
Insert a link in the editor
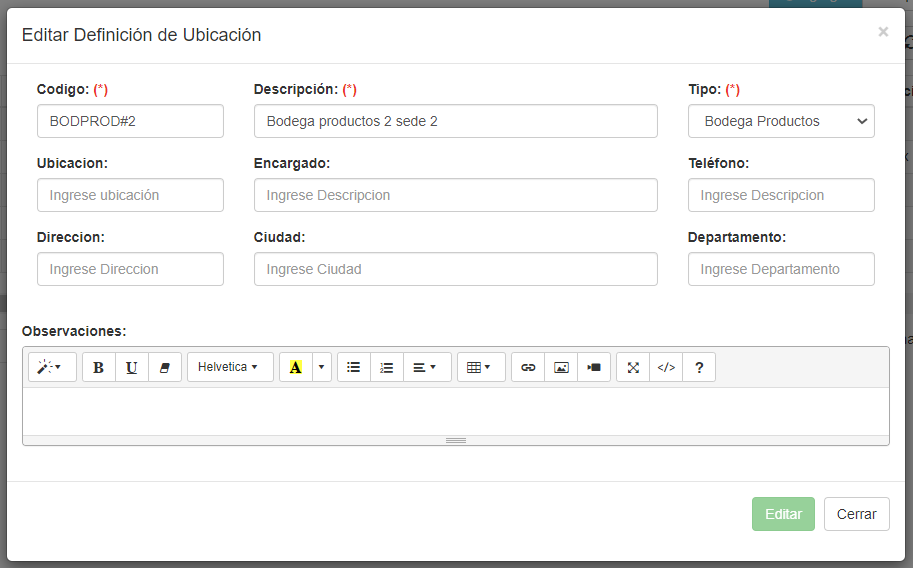pyautogui.click(x=528, y=367)
